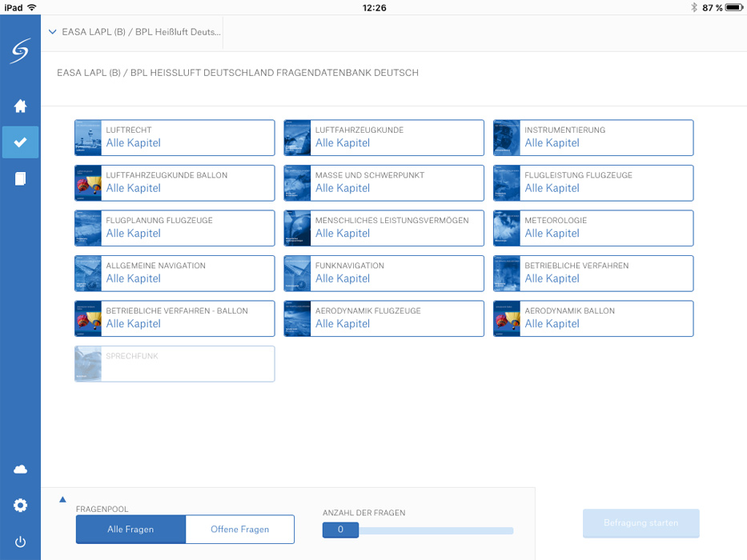Tap the Betriebliche Verfahren cover thumbnail
The image size is (747, 560).
507,274
